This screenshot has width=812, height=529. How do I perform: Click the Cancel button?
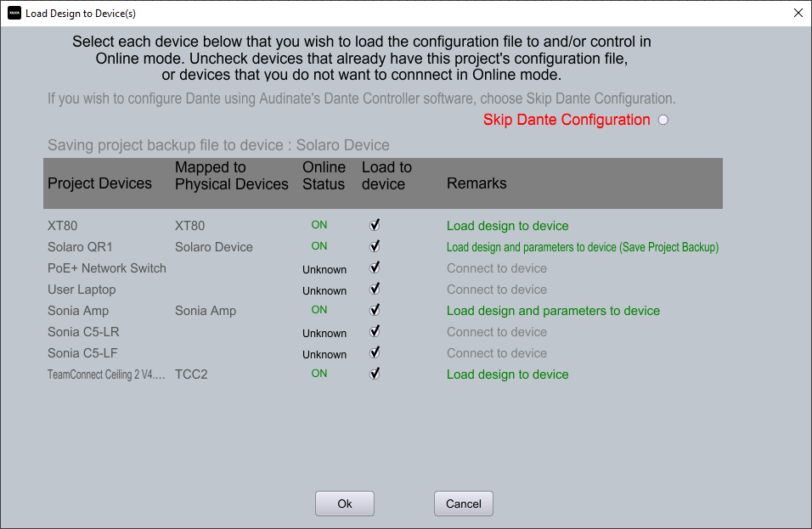[464, 504]
